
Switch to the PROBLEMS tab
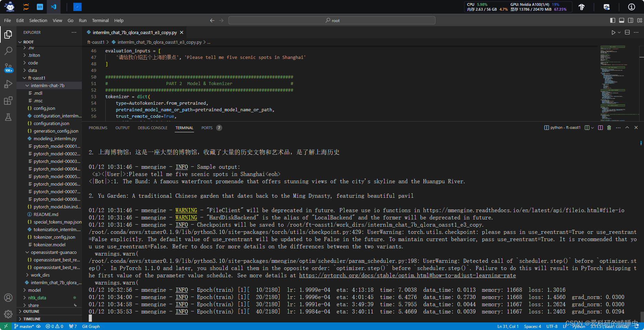click(x=98, y=128)
